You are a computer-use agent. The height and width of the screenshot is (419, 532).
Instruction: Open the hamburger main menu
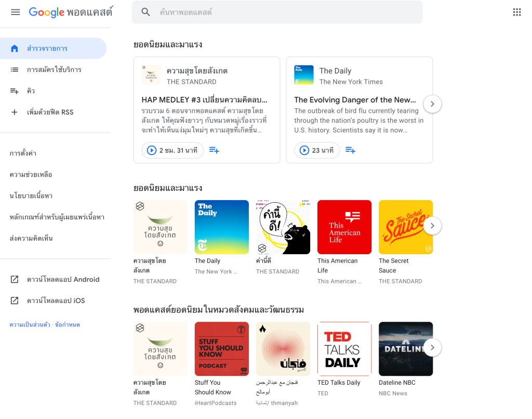click(x=15, y=12)
